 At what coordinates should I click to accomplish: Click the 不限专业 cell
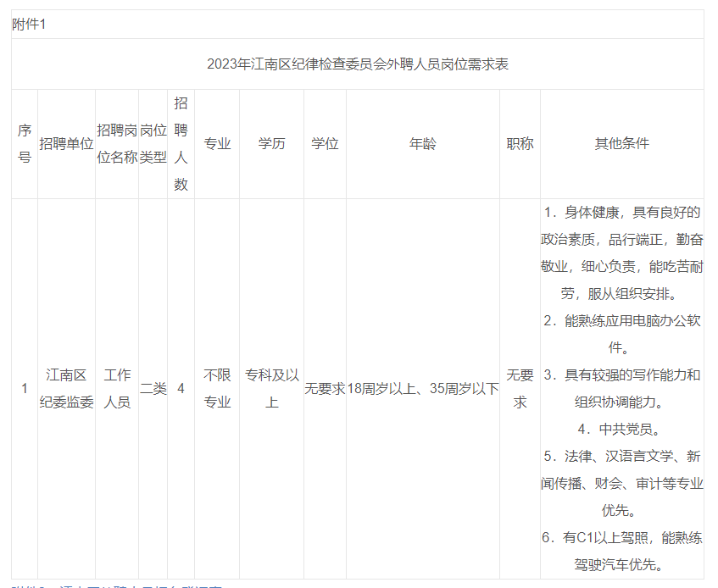pos(217,388)
